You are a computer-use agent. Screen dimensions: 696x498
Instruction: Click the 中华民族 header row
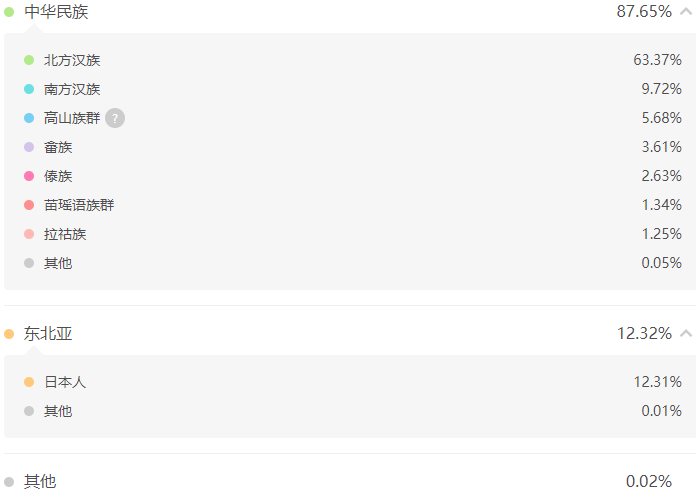(x=348, y=12)
